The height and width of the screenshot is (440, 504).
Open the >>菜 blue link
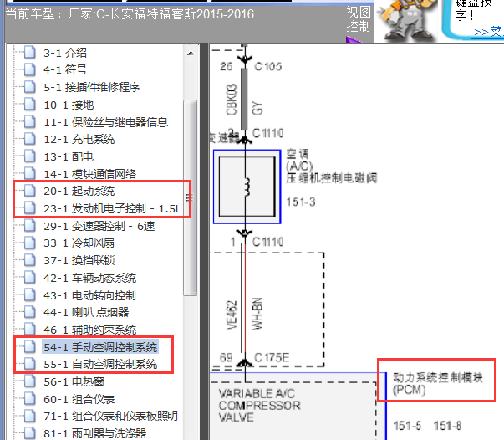(x=487, y=32)
